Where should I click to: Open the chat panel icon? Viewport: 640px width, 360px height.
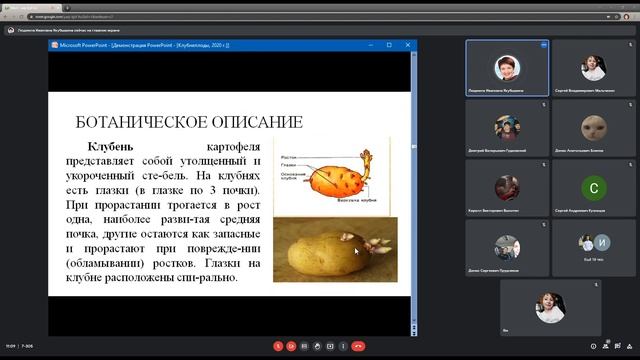618,346
